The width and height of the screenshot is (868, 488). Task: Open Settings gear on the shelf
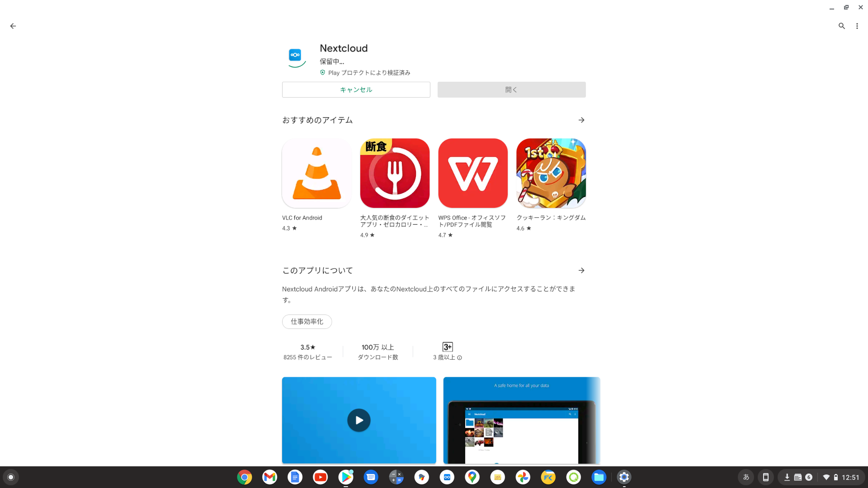click(x=624, y=477)
